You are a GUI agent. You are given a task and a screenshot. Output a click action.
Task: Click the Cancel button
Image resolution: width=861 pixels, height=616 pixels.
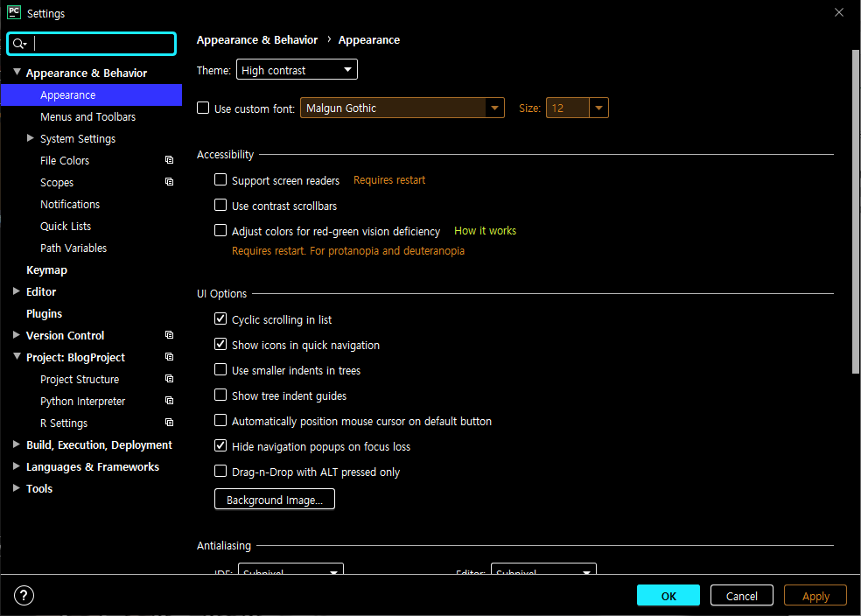click(742, 596)
